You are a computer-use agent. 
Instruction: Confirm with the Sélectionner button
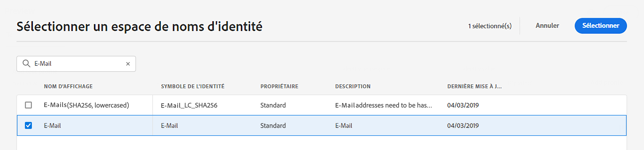coord(600,26)
